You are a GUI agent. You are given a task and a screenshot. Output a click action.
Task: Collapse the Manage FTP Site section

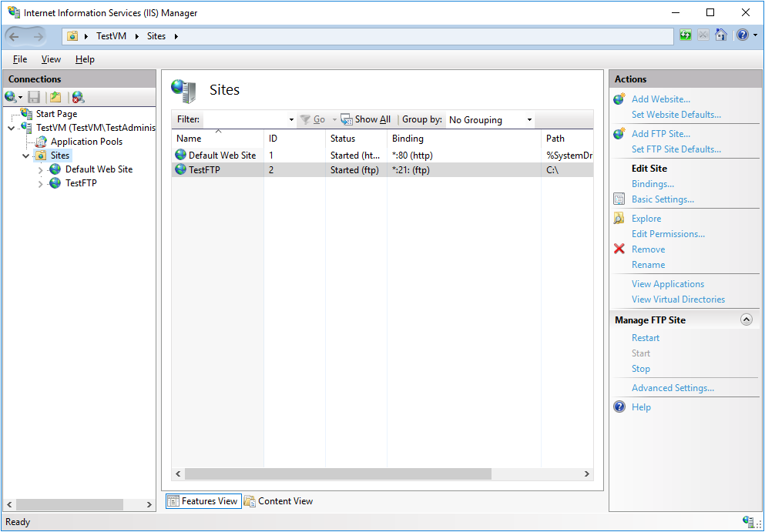[x=746, y=320]
